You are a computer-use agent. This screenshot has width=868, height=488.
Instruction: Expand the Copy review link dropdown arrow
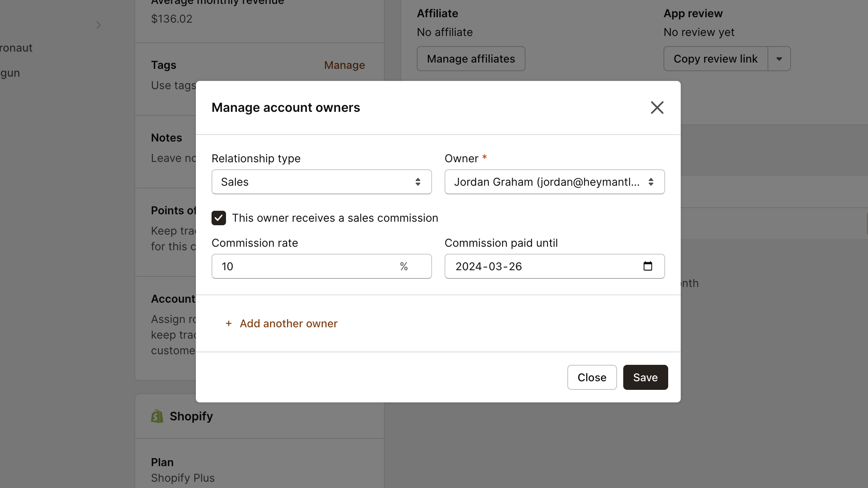(x=779, y=59)
